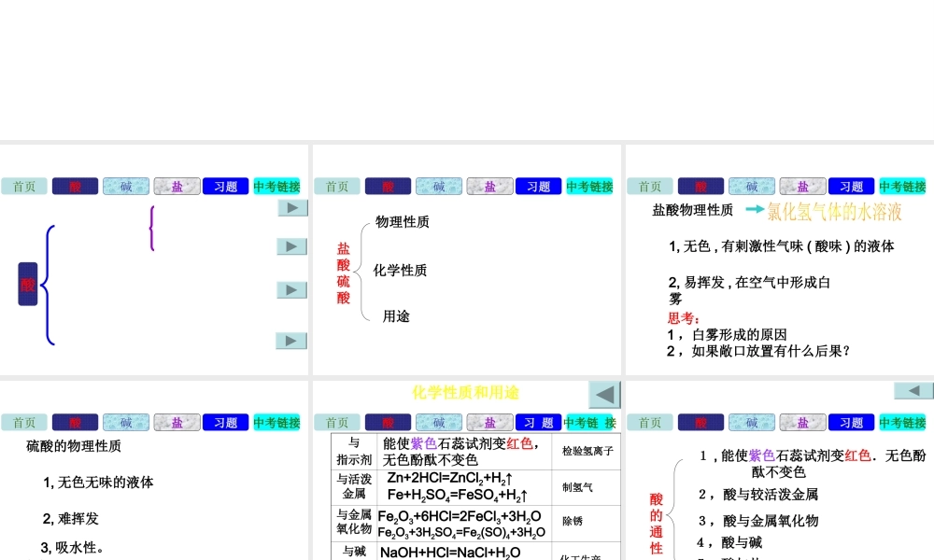This screenshot has width=934, height=560.
Task: Open 习题 on the 酸的通性 slide
Action: click(x=852, y=423)
